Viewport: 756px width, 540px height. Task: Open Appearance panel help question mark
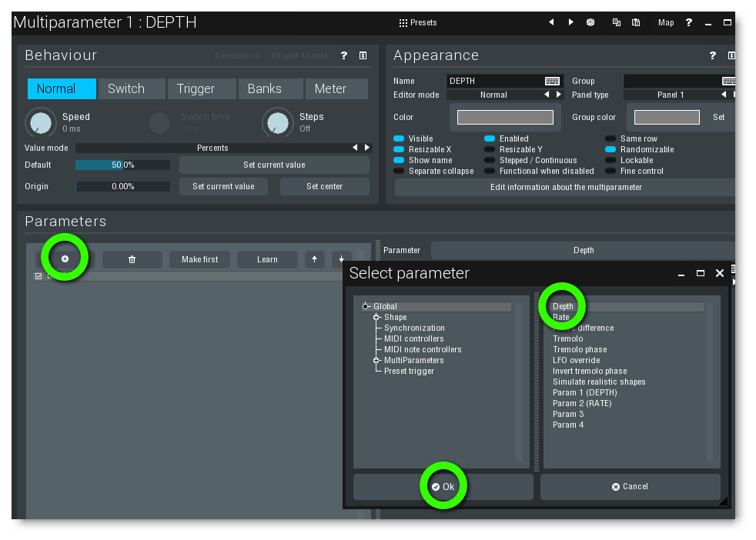tap(713, 55)
